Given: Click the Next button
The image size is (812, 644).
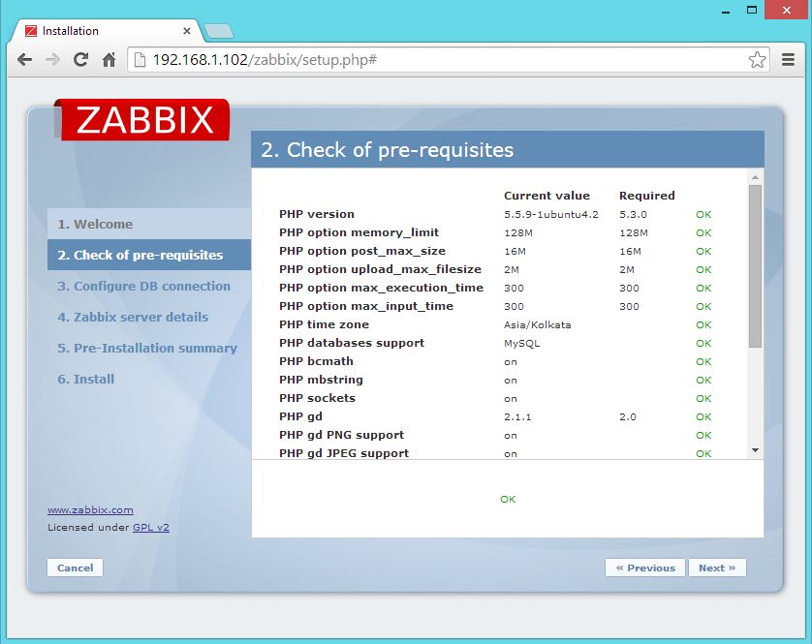Looking at the screenshot, I should pyautogui.click(x=717, y=567).
